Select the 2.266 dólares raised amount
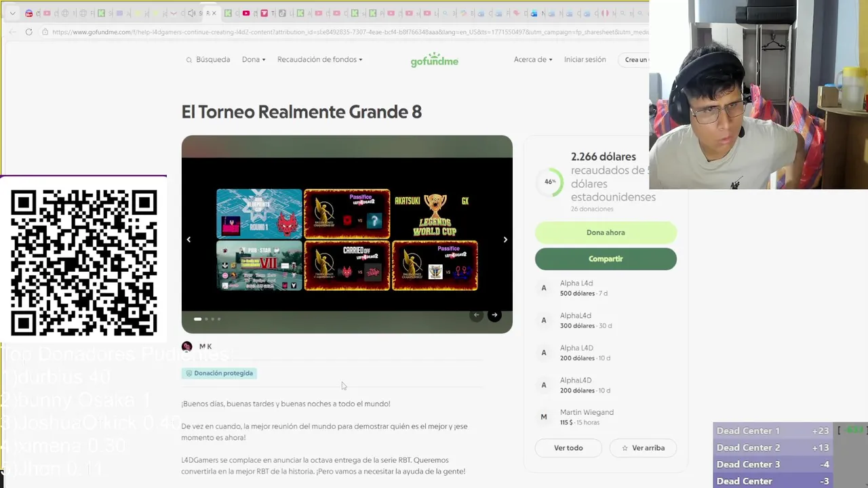Image resolution: width=868 pixels, height=488 pixels. tap(604, 157)
